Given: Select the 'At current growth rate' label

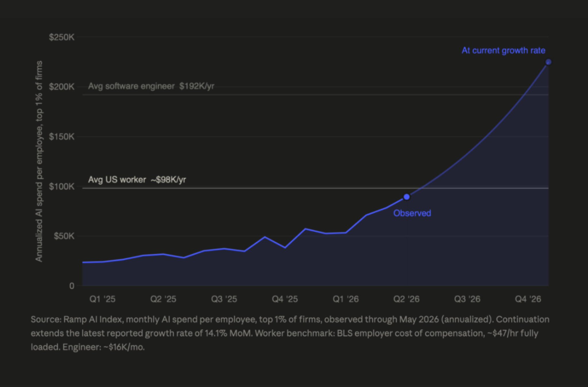Looking at the screenshot, I should 504,51.
